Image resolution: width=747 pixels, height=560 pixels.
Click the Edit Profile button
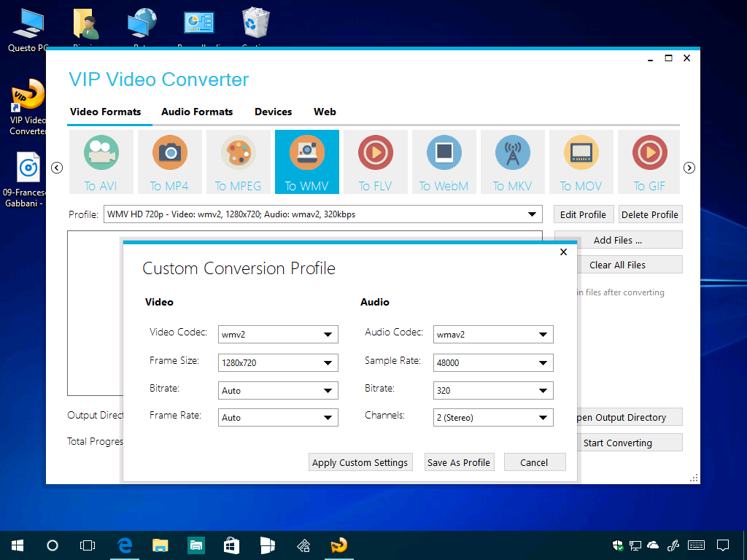pos(583,214)
